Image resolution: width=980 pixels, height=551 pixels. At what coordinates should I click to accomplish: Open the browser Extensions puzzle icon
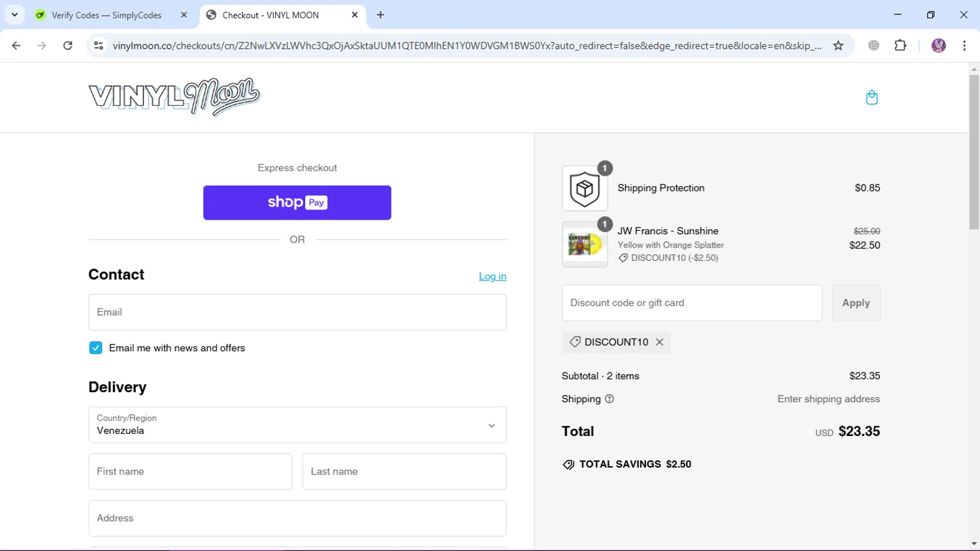(x=900, y=46)
